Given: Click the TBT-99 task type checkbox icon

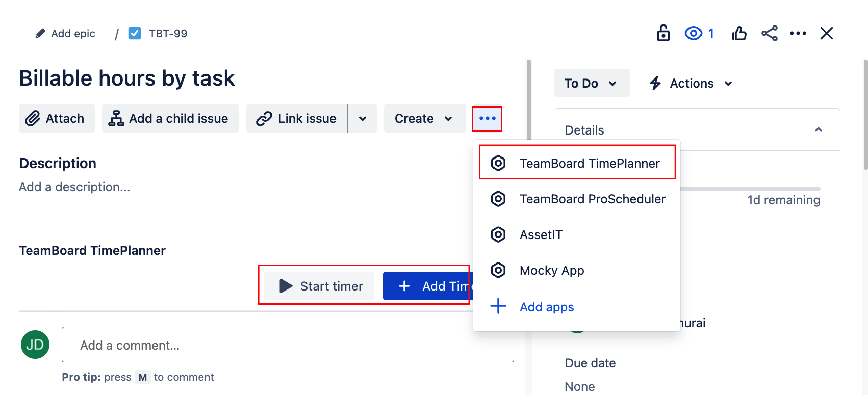Looking at the screenshot, I should [x=135, y=34].
